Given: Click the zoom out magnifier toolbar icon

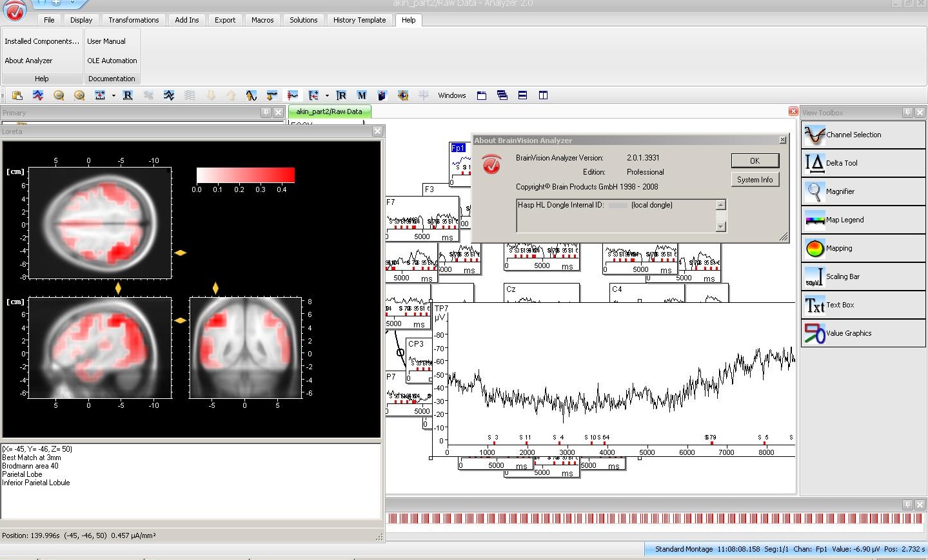Looking at the screenshot, I should tap(59, 95).
